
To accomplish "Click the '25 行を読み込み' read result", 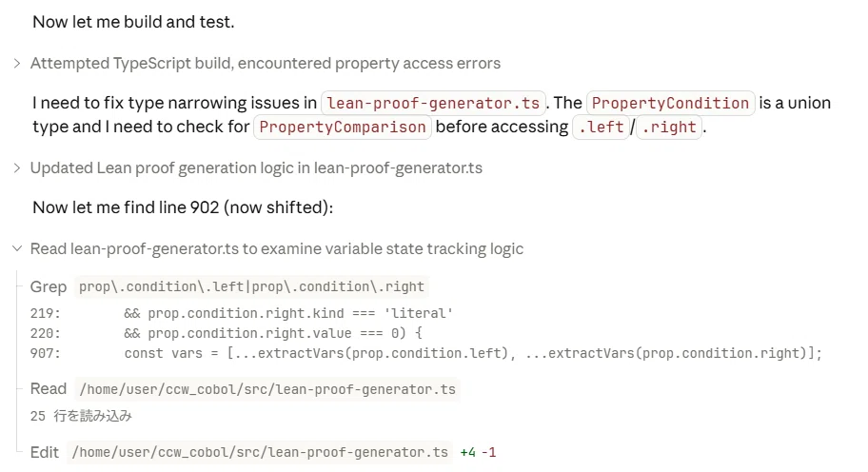I will tap(81, 416).
